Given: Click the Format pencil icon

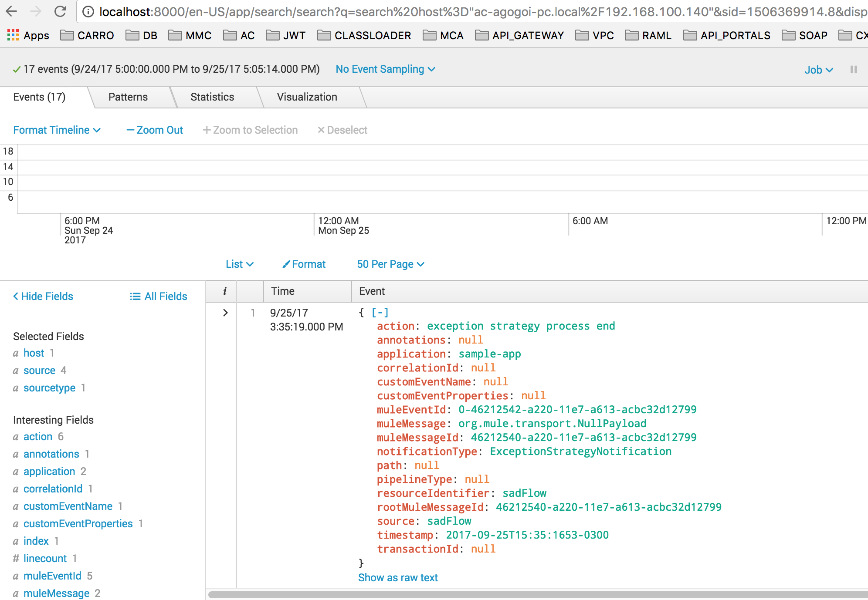Looking at the screenshot, I should pyautogui.click(x=286, y=264).
